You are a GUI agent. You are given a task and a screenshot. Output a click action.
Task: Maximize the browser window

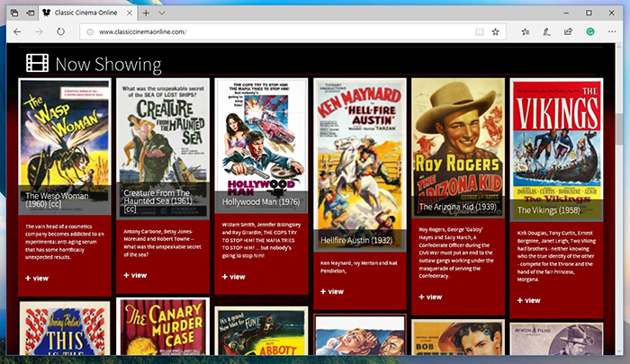589,13
